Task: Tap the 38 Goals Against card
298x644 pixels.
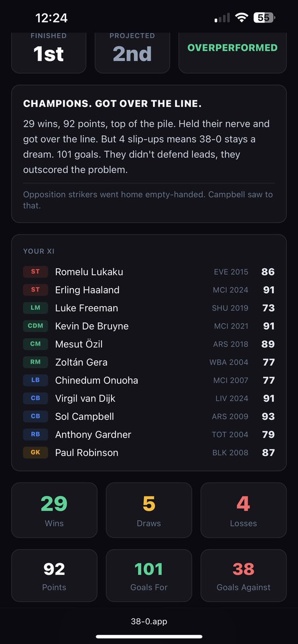Action: 243,575
